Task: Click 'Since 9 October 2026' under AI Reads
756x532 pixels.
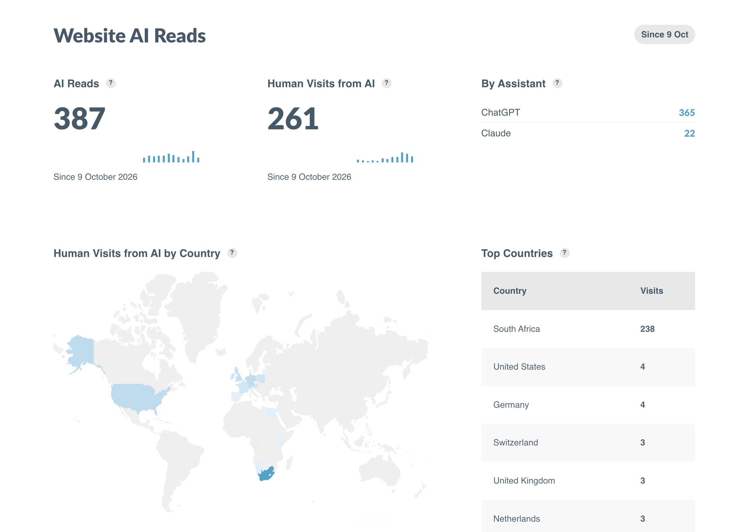Action: click(x=96, y=177)
